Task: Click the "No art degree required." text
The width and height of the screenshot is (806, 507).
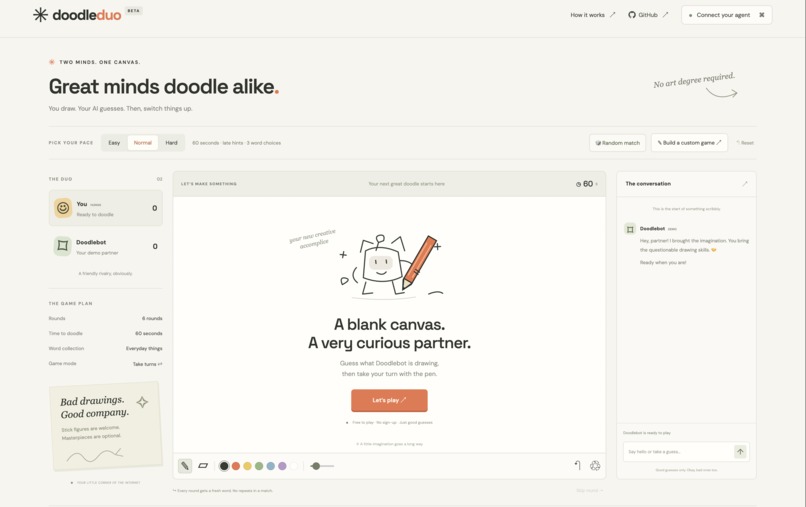Action: (x=694, y=80)
